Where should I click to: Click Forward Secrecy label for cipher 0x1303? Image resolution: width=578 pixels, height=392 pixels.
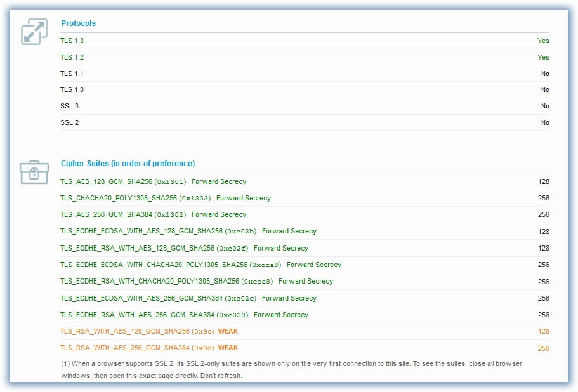[x=244, y=198]
